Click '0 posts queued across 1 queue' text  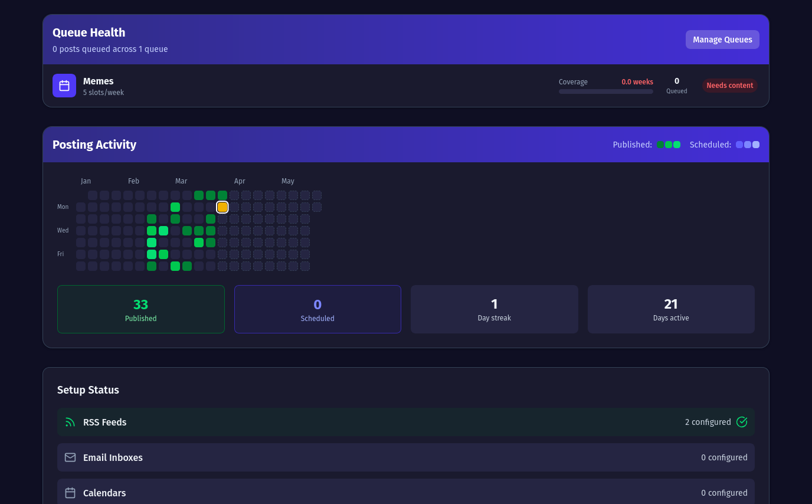(110, 49)
